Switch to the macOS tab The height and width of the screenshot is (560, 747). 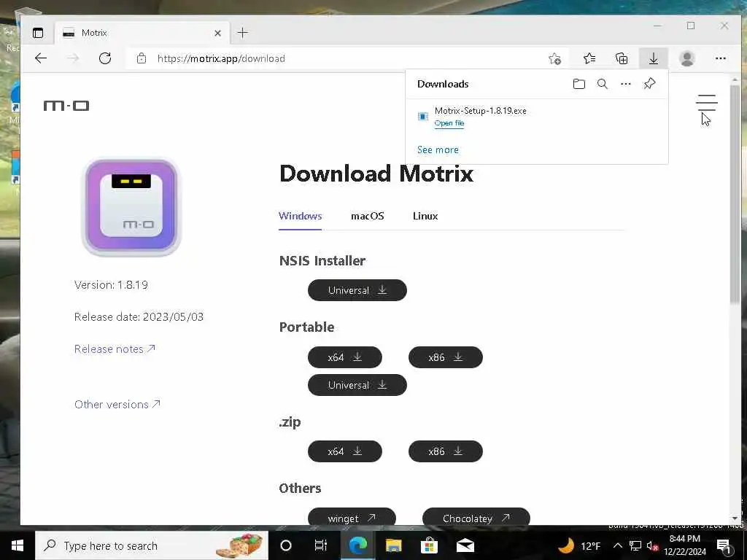point(368,216)
